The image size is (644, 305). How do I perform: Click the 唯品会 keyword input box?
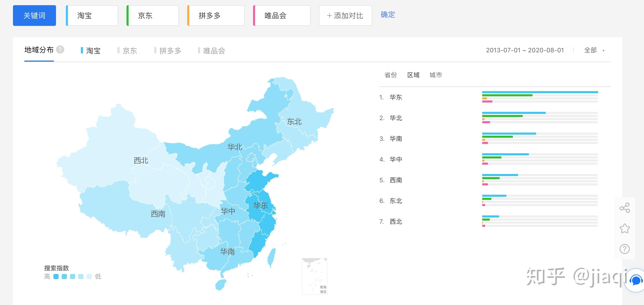click(x=282, y=16)
